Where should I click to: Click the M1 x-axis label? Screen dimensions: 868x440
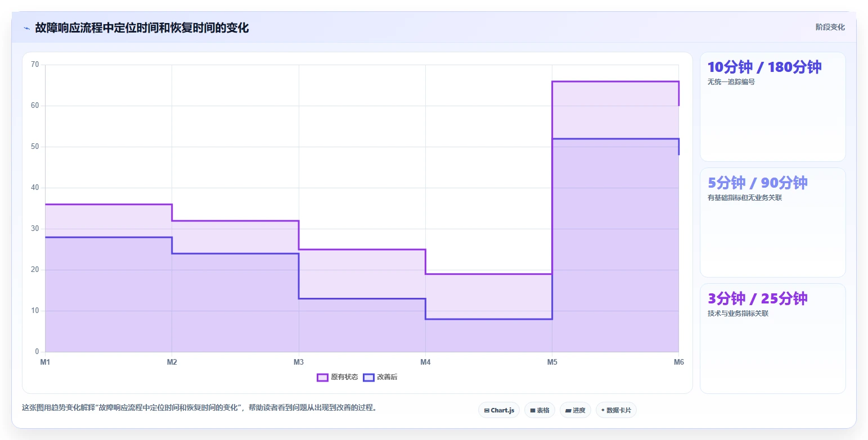tap(45, 362)
